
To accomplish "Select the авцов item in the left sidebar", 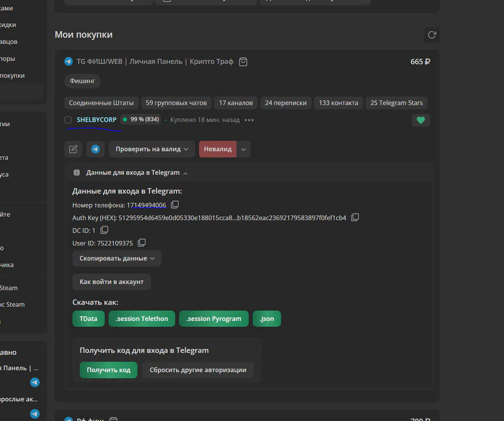I will 9,42.
